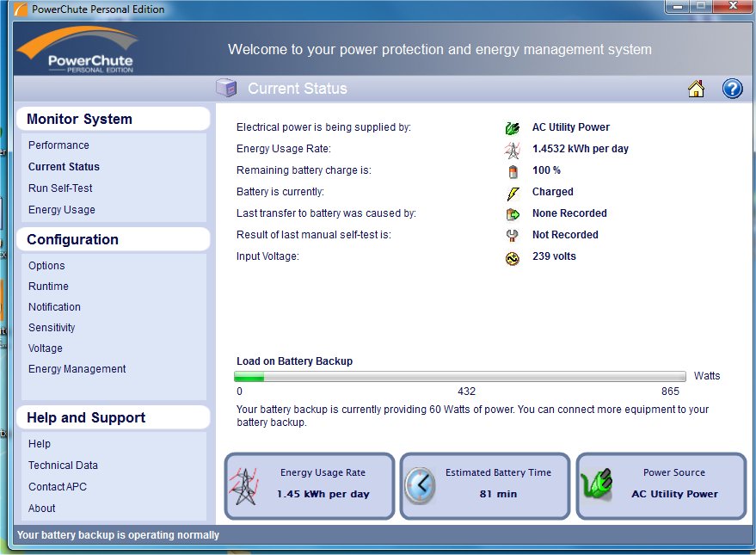Screen dimensions: 756x555
Task: Open Notification settings
Action: (54, 307)
